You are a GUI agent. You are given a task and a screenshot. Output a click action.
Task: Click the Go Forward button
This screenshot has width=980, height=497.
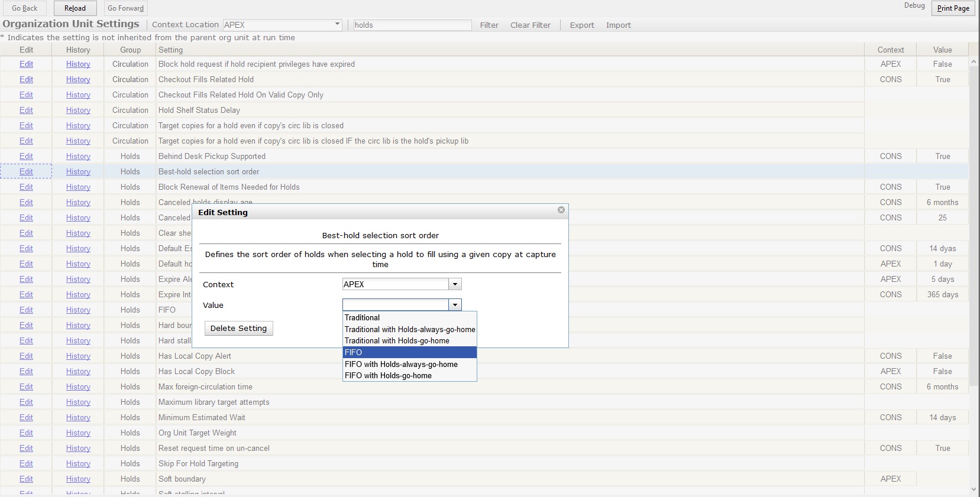125,8
